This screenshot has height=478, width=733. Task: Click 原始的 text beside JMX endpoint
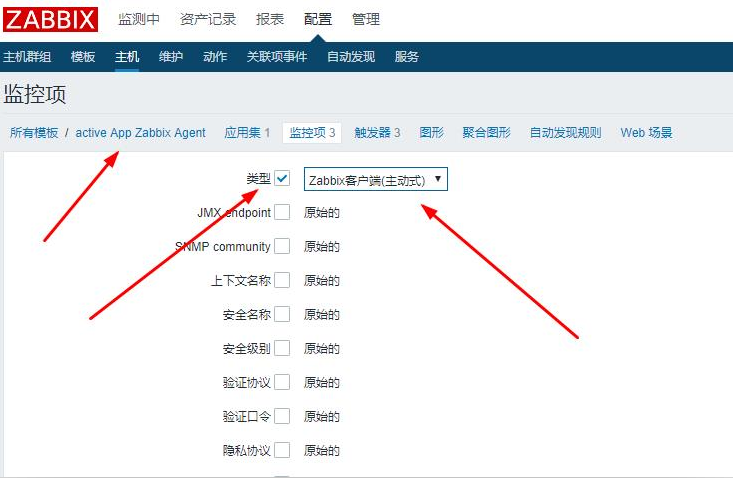(321, 213)
